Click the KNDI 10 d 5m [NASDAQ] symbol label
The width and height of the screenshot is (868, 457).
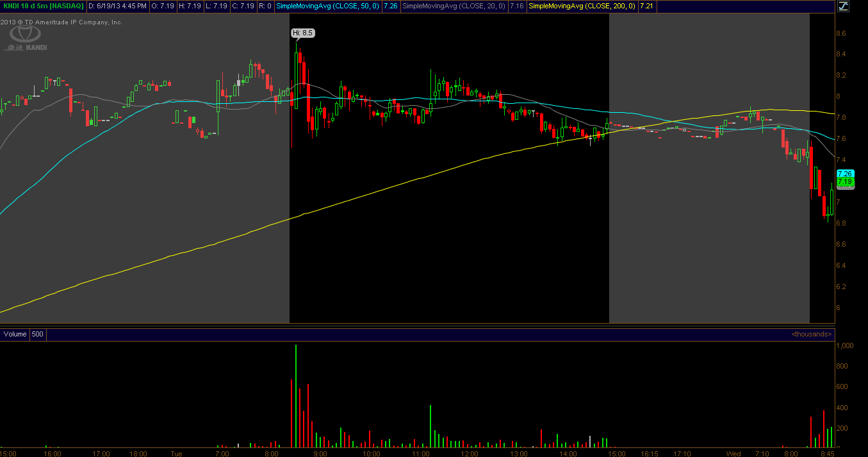click(x=43, y=6)
